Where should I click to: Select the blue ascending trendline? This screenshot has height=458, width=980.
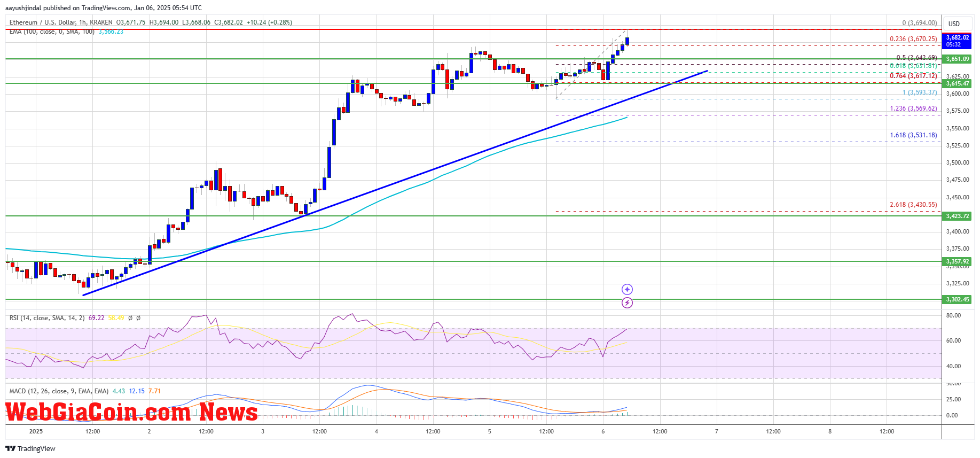[395, 183]
